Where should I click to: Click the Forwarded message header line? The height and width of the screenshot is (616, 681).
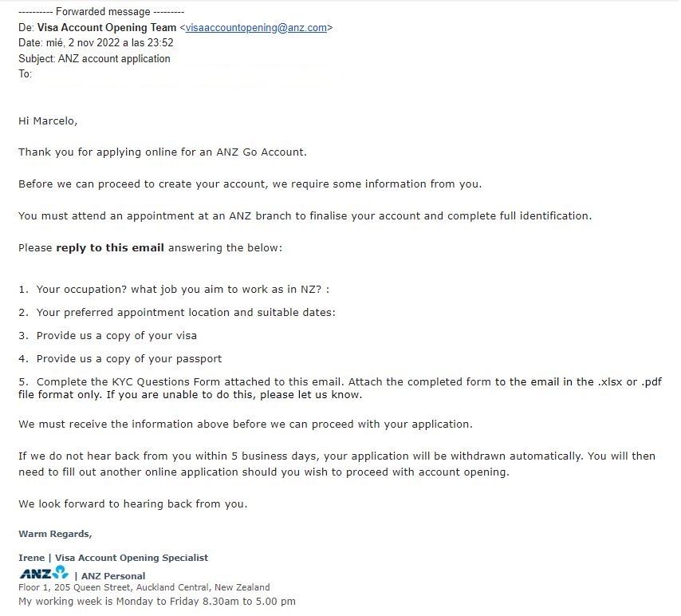101,12
